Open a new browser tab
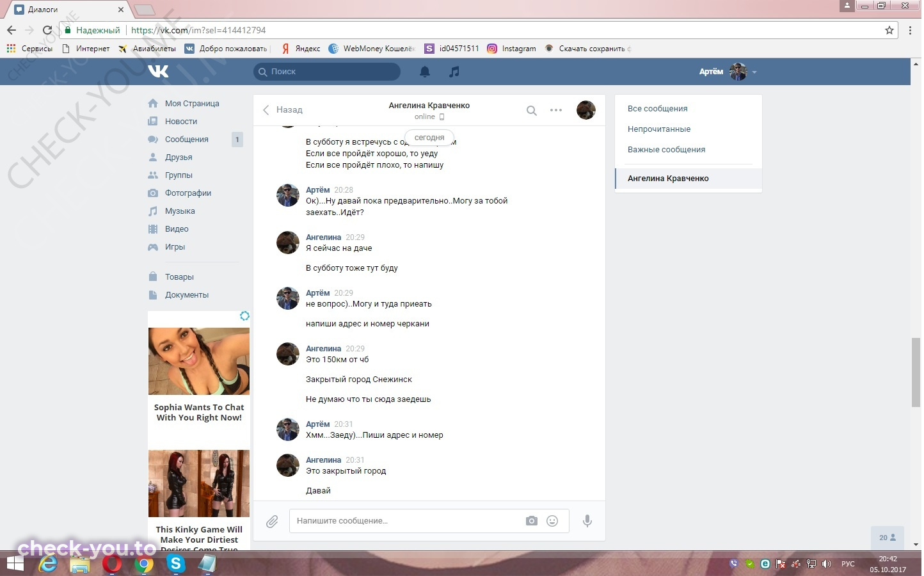The width and height of the screenshot is (924, 576). pos(145,10)
